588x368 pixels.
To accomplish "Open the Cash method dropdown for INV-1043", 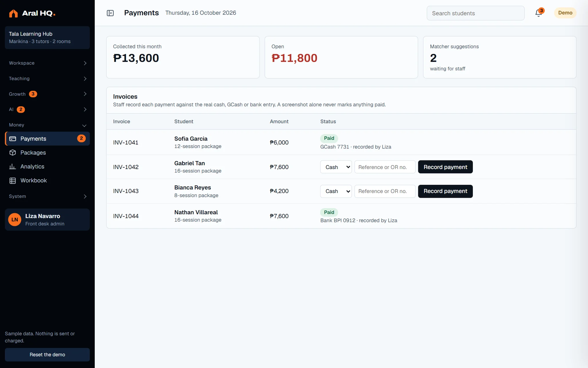I will [336, 191].
